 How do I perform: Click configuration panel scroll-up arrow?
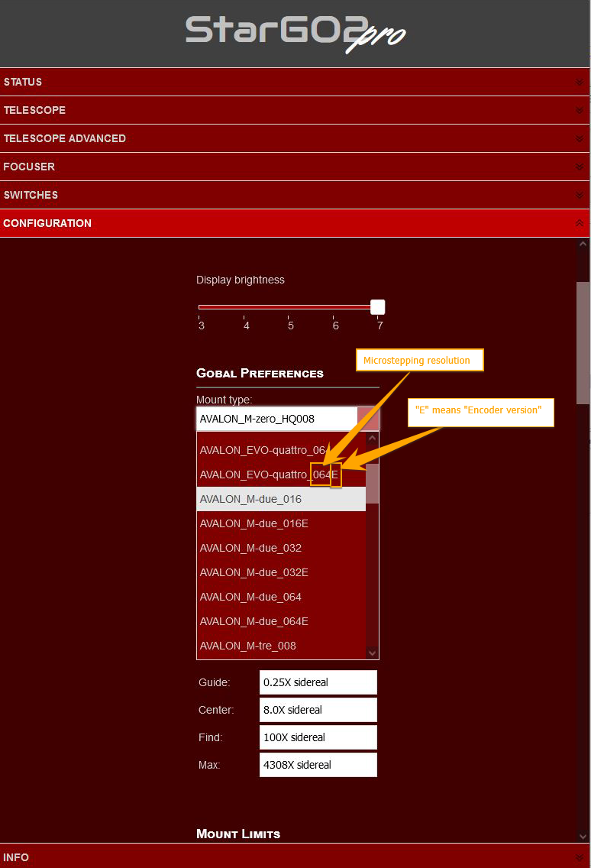point(583,244)
